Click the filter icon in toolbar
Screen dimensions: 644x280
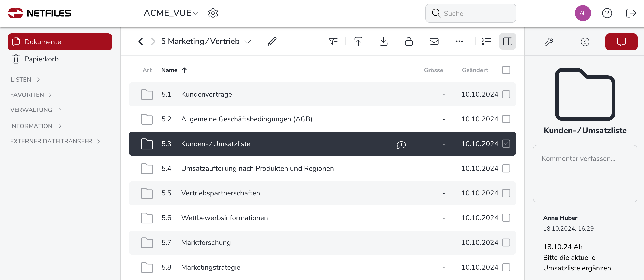[x=333, y=41]
